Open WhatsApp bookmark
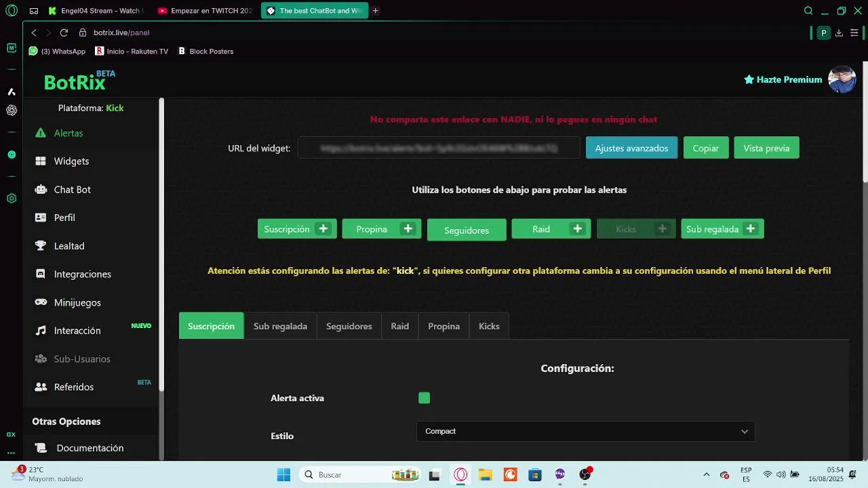Screen dimensions: 868x488 (x=57, y=52)
